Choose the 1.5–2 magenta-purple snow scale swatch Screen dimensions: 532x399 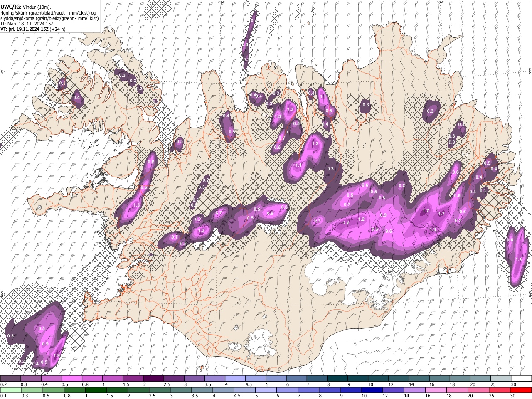(133, 379)
